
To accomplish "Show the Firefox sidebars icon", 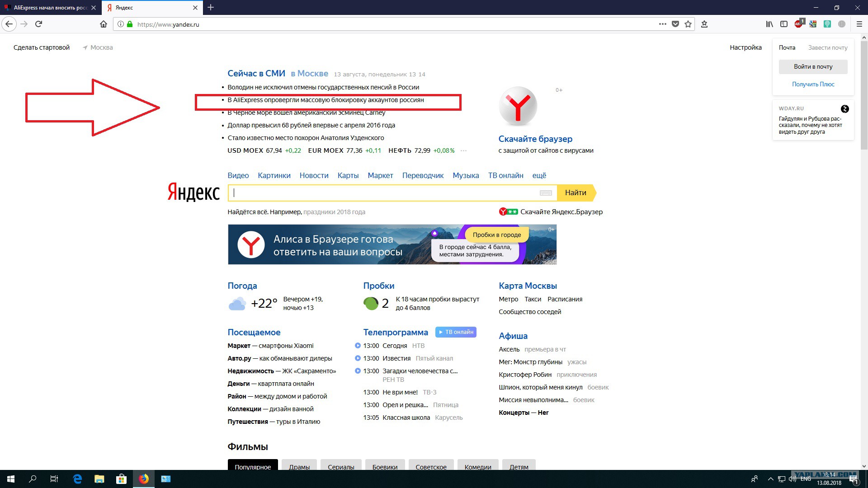I will tap(784, 24).
